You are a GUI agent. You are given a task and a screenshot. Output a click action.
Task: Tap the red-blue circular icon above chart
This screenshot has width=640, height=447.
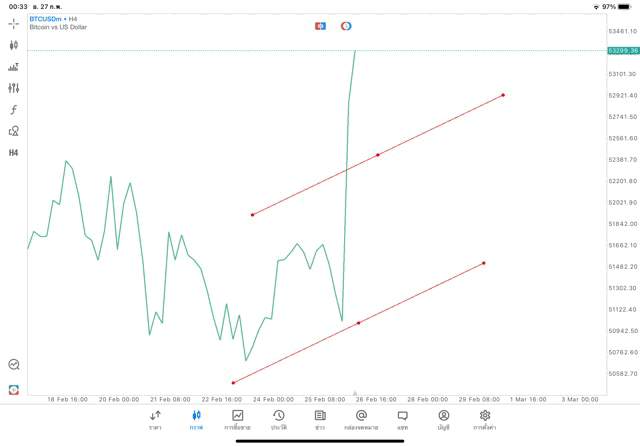tap(346, 25)
